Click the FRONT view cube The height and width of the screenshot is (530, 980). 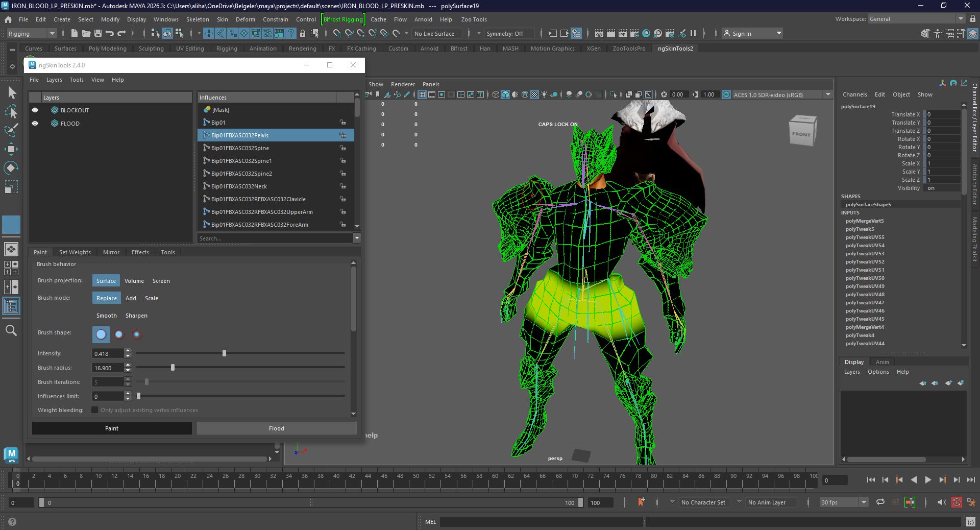click(802, 132)
